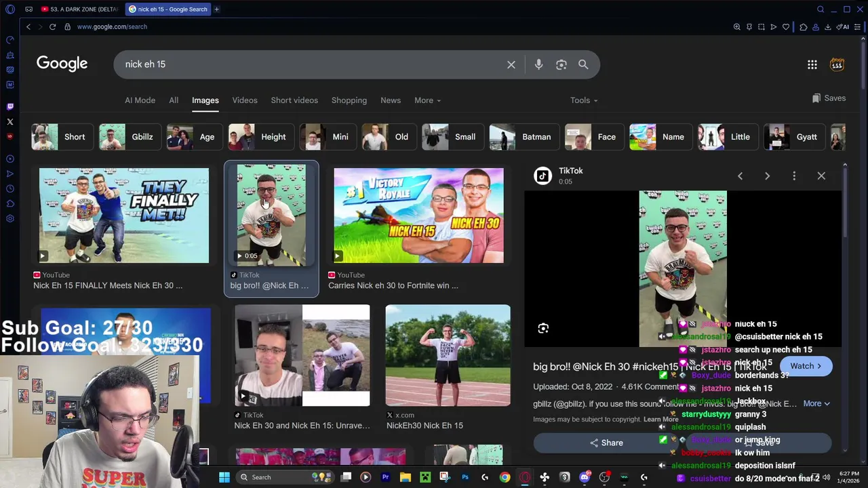Open X in the Opera sidebar
Screen dimensions: 868x488
[x=9, y=121]
